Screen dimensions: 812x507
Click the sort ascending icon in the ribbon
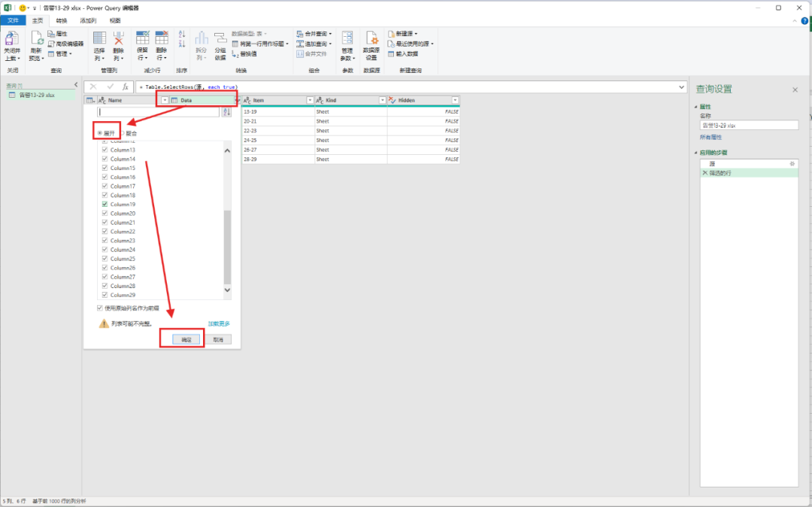tap(182, 34)
